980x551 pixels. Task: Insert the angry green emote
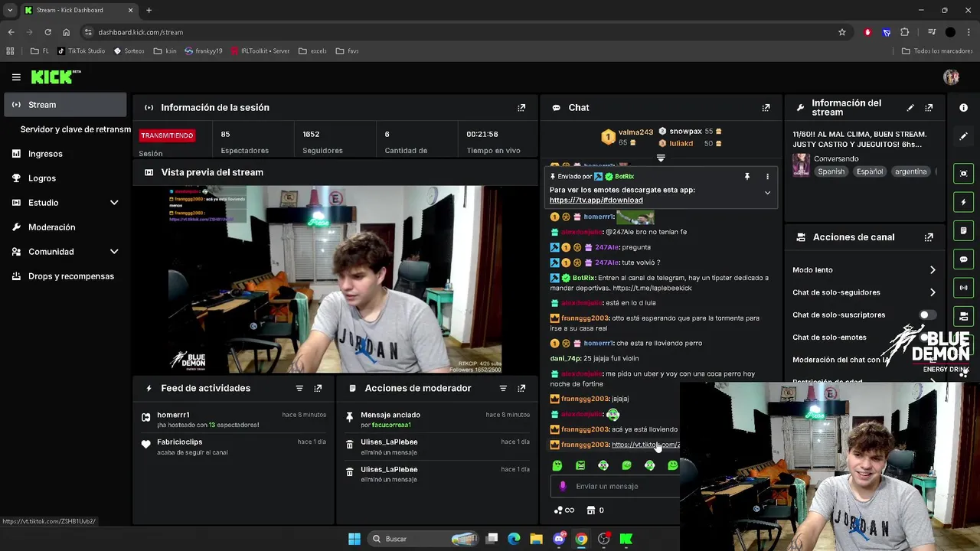click(580, 465)
